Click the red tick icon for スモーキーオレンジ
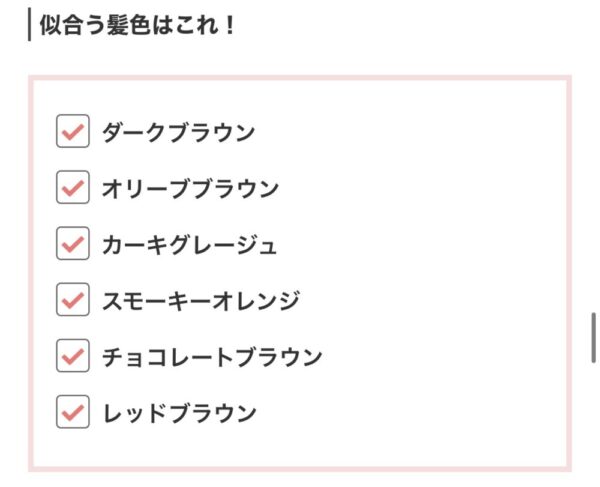The height and width of the screenshot is (487, 600). [x=73, y=301]
